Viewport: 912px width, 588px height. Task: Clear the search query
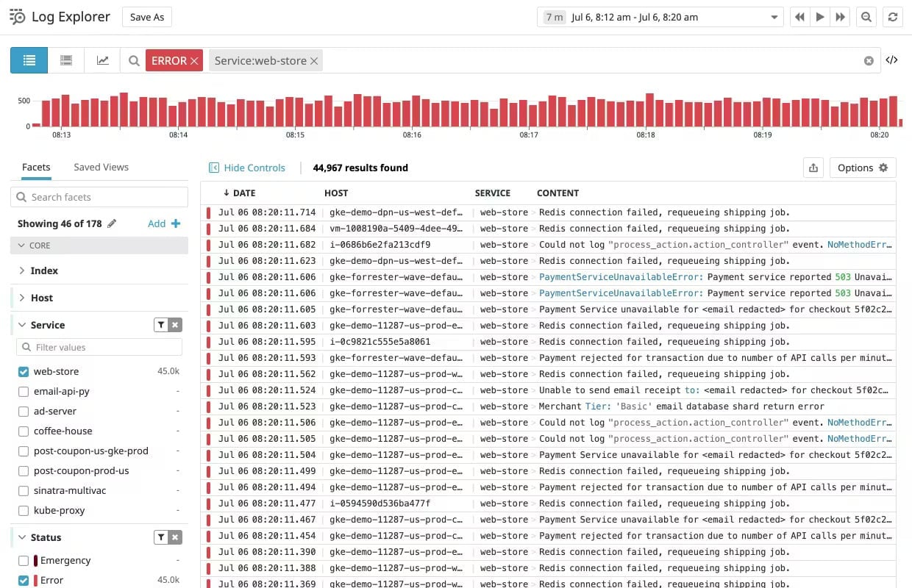(x=869, y=61)
